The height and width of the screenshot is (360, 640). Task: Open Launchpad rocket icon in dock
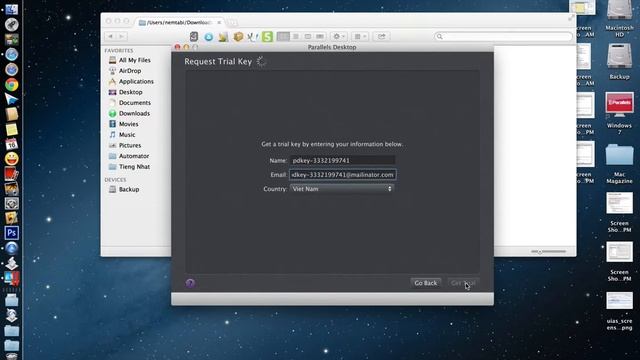coord(11,24)
